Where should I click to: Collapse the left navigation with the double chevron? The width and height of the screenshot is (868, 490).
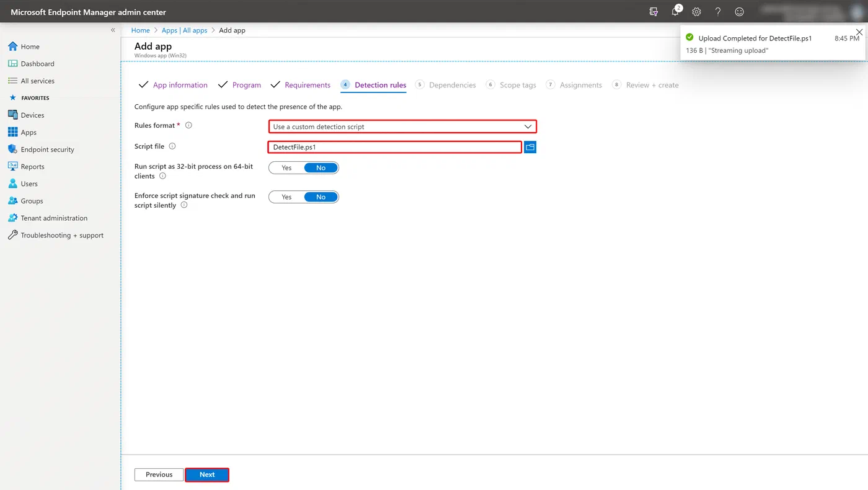pos(113,30)
